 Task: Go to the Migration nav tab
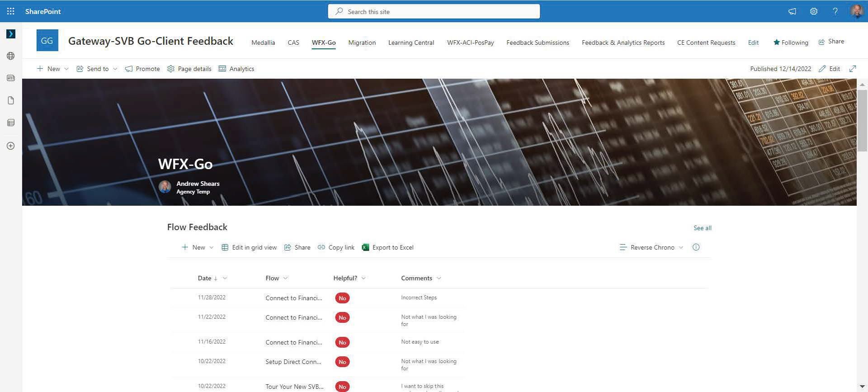click(362, 43)
